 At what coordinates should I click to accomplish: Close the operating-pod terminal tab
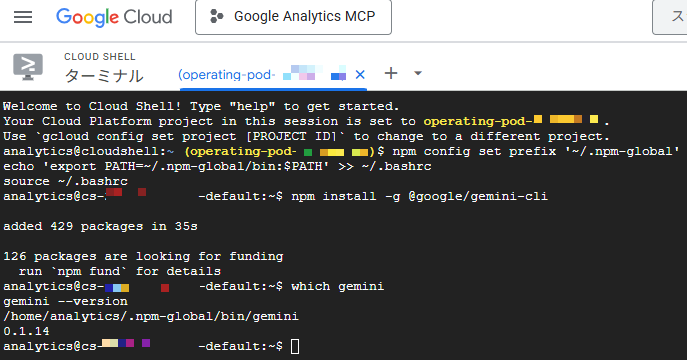360,75
